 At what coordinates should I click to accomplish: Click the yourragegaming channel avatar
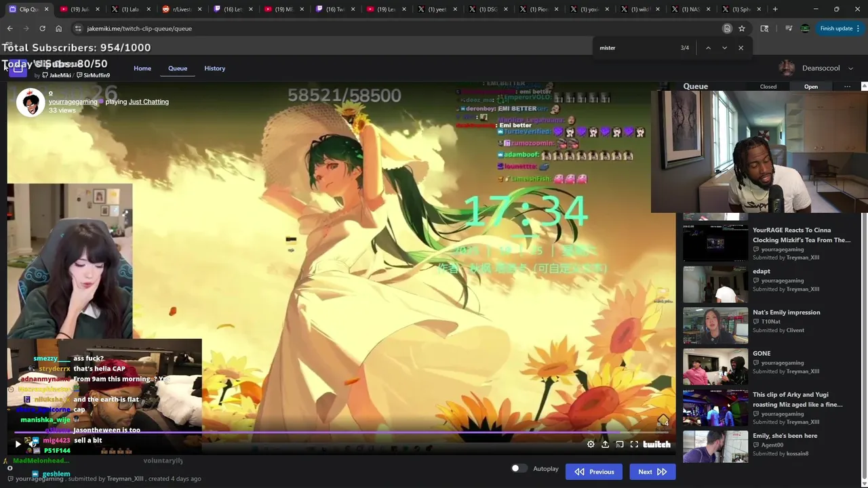(x=31, y=103)
